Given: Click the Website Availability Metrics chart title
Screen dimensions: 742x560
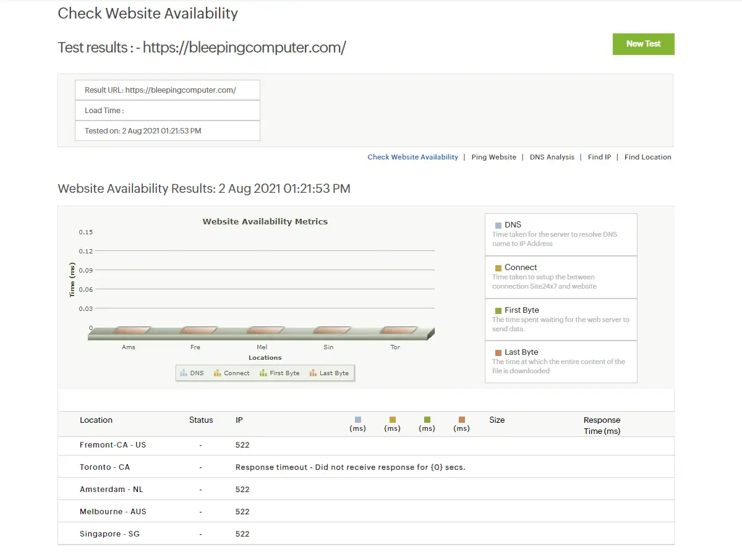Looking at the screenshot, I should click(x=265, y=222).
